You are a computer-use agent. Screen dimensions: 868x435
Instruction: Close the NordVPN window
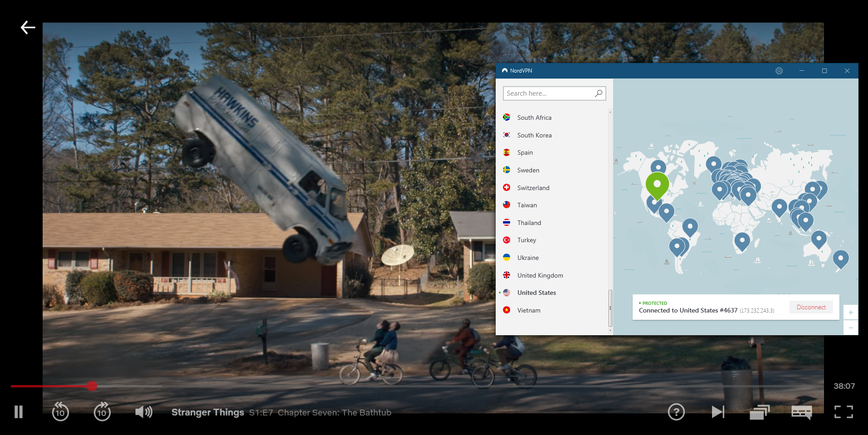tap(847, 71)
